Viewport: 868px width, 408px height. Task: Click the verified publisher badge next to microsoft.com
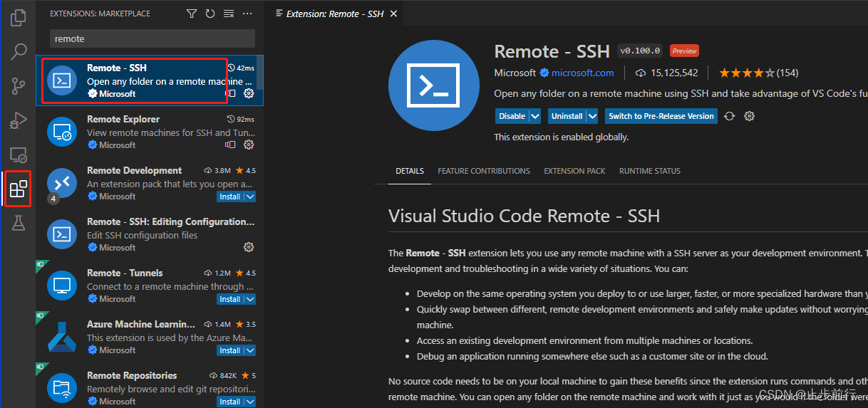click(544, 73)
